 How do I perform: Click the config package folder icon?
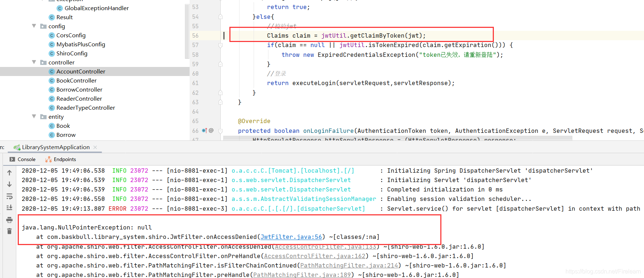pos(43,26)
